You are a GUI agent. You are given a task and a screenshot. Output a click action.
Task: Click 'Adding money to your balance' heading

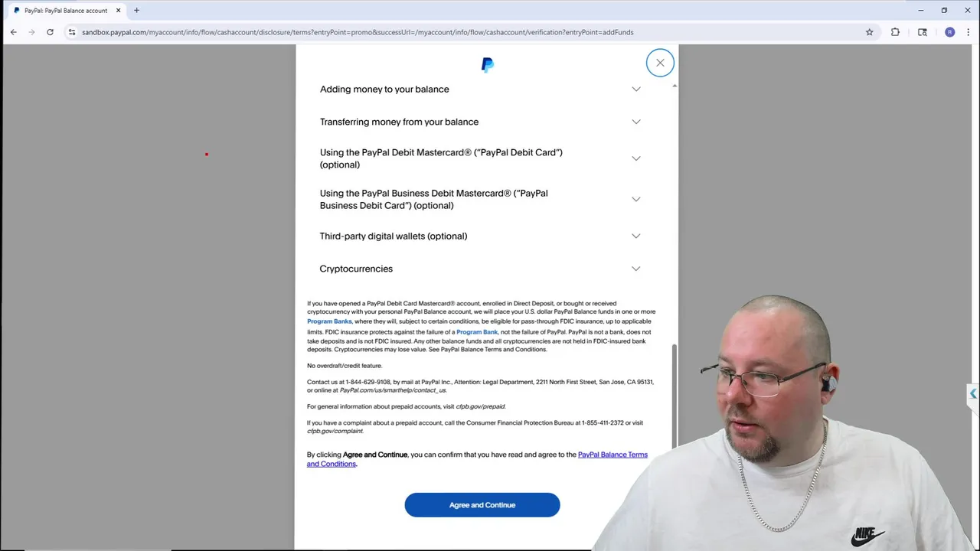384,90
